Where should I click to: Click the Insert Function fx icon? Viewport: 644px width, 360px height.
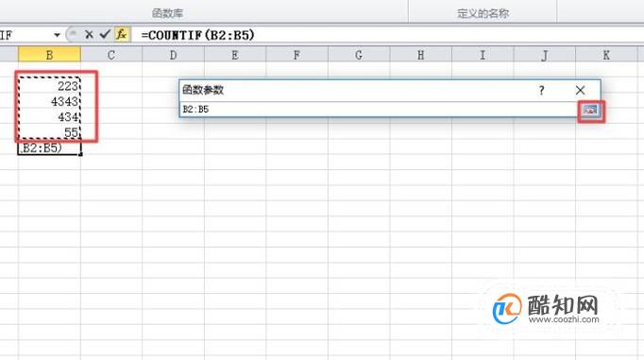coord(122,35)
